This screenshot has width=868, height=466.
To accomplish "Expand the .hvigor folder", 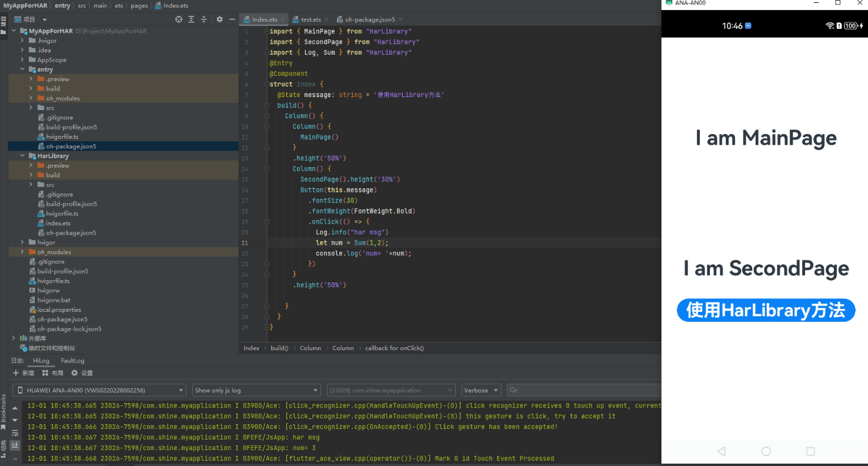I will (x=22, y=41).
